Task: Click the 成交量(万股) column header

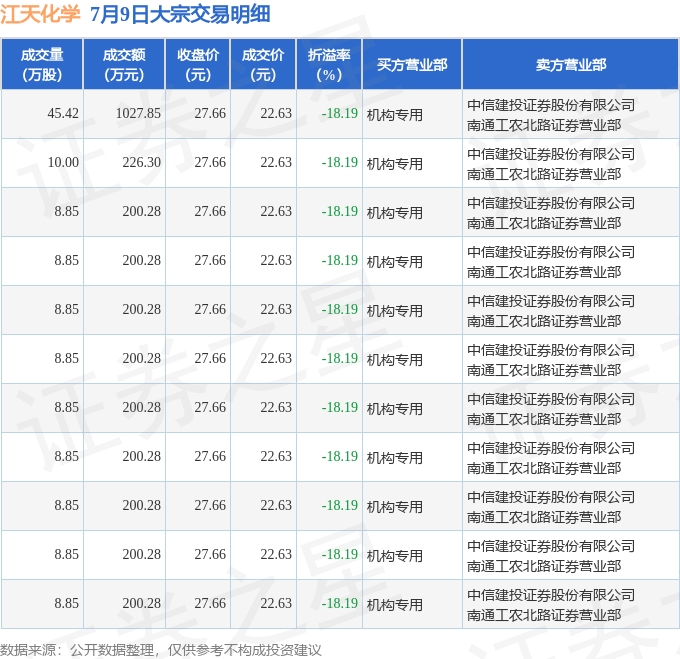Action: point(42,65)
